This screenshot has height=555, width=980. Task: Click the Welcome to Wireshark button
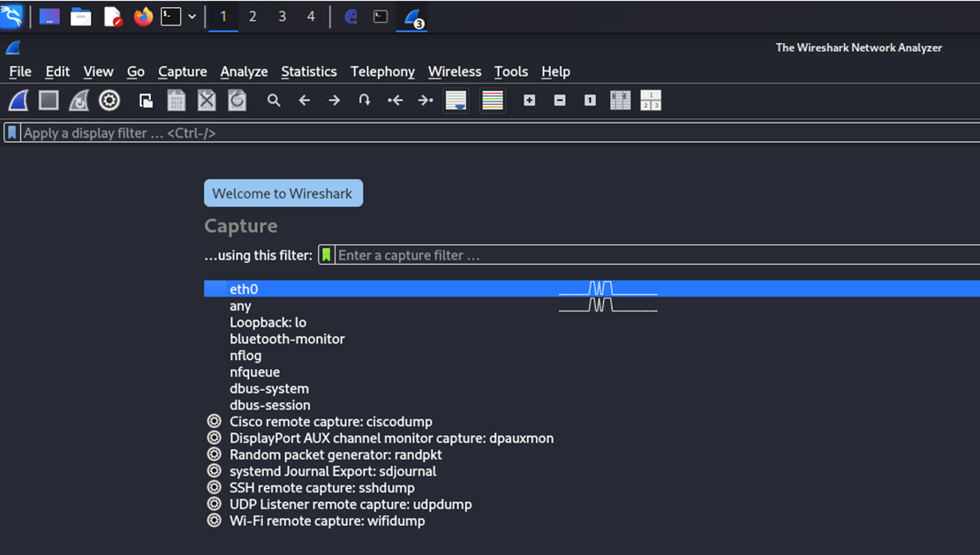pyautogui.click(x=283, y=193)
